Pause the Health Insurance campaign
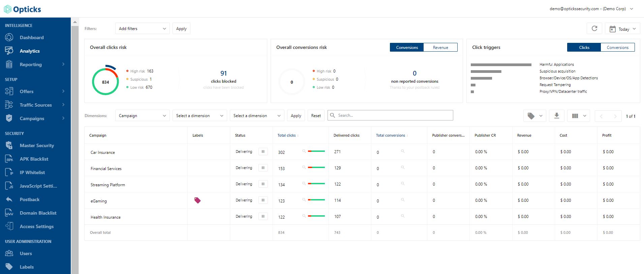Viewport: 644px width, 274px height. (263, 216)
